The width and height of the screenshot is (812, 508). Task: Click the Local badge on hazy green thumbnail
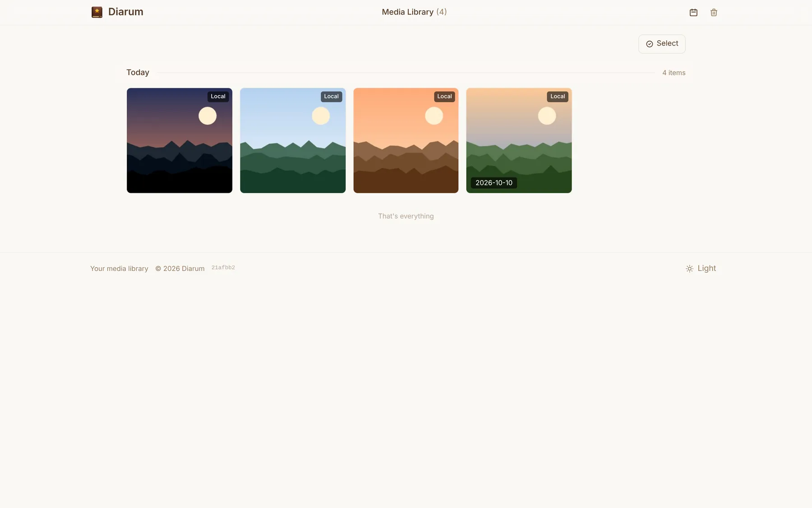pos(558,97)
